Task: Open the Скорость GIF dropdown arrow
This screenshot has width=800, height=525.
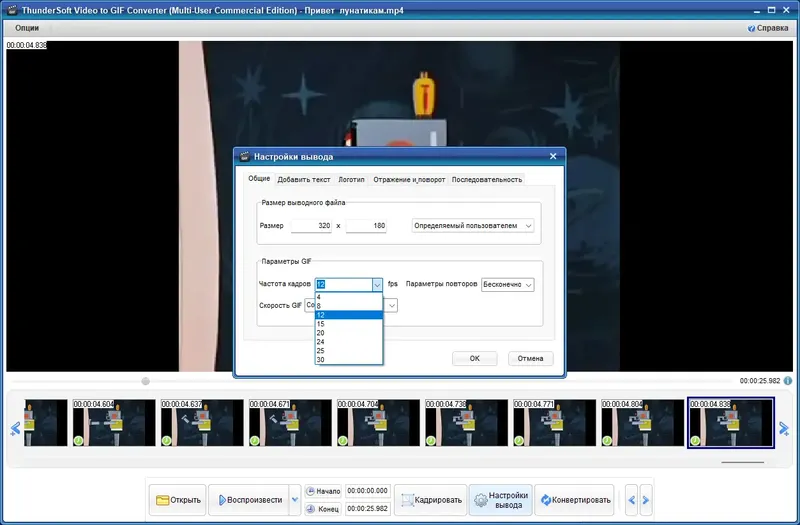Action: [392, 306]
